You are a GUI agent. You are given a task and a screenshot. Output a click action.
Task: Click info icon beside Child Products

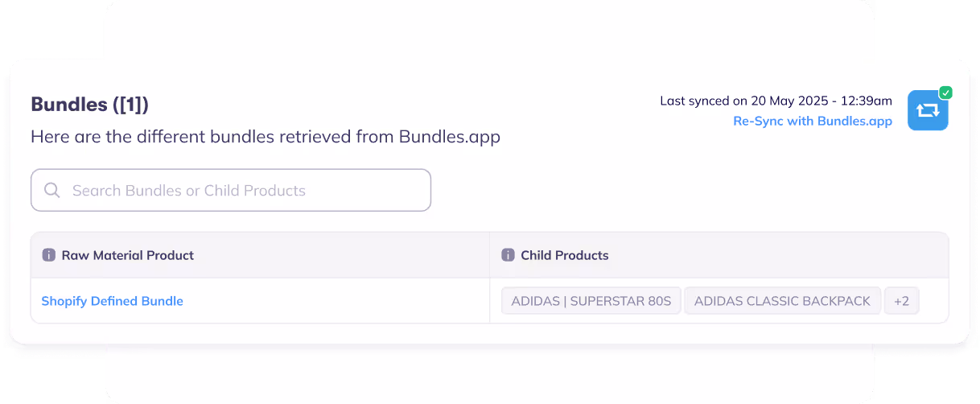[508, 255]
